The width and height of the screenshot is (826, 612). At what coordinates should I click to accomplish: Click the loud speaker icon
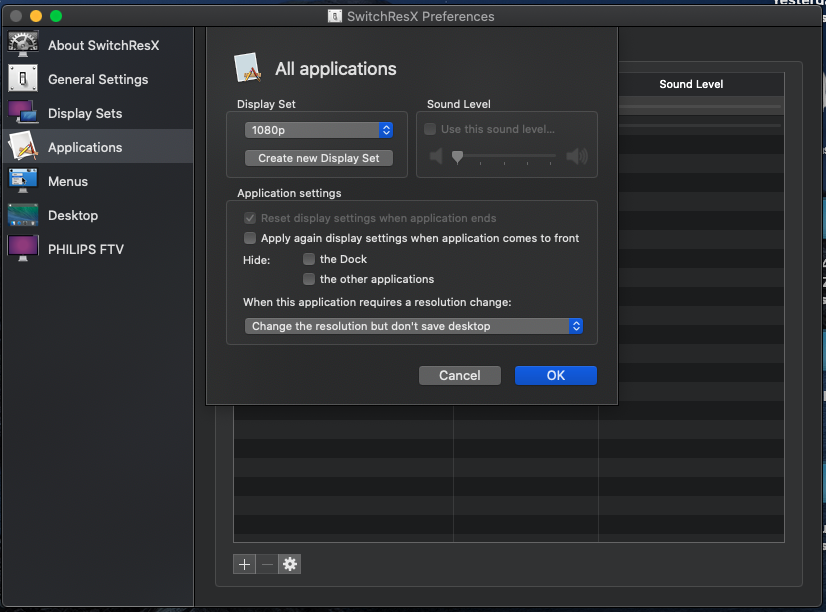pyautogui.click(x=577, y=156)
